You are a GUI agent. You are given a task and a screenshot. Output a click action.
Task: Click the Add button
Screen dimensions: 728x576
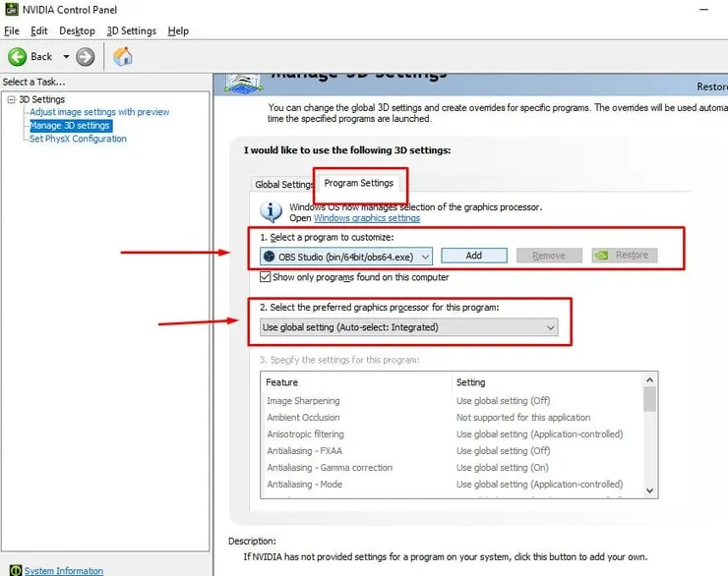474,256
